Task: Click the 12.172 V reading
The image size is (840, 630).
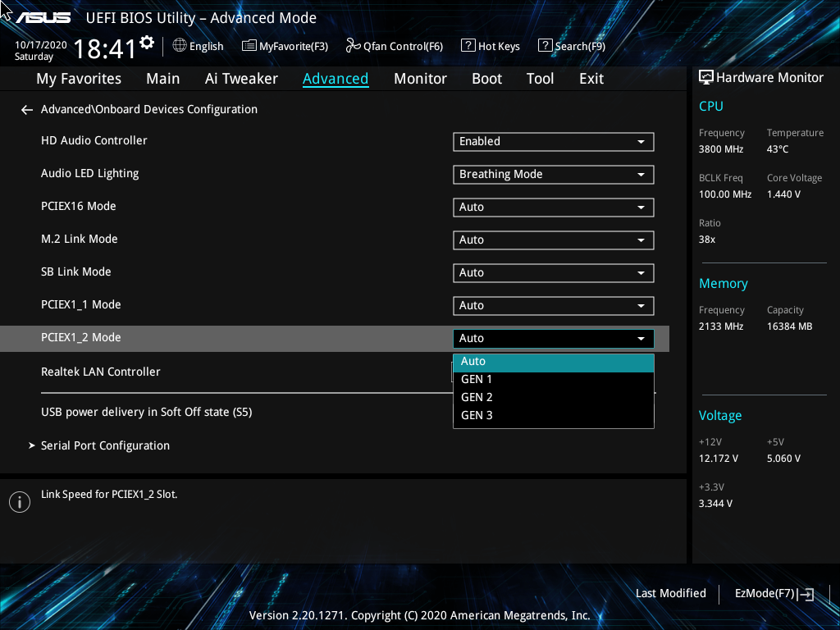Action: point(719,459)
